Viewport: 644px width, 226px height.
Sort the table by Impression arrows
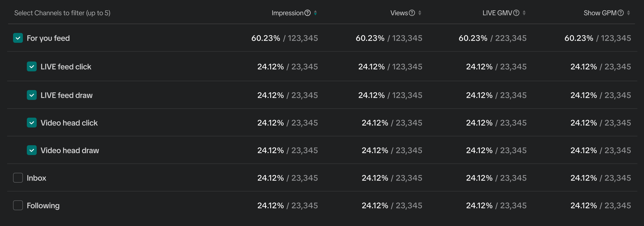(316, 13)
